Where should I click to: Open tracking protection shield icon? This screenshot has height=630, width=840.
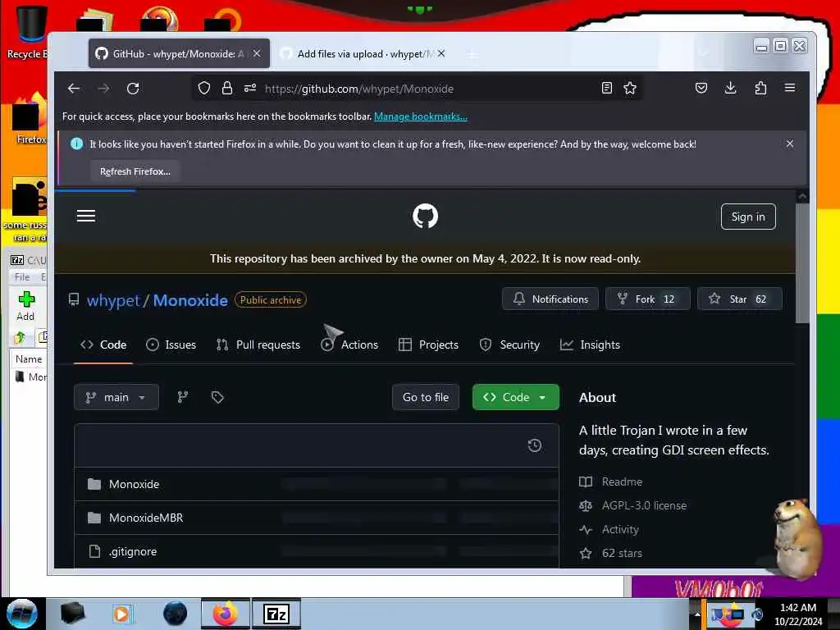[x=204, y=89]
